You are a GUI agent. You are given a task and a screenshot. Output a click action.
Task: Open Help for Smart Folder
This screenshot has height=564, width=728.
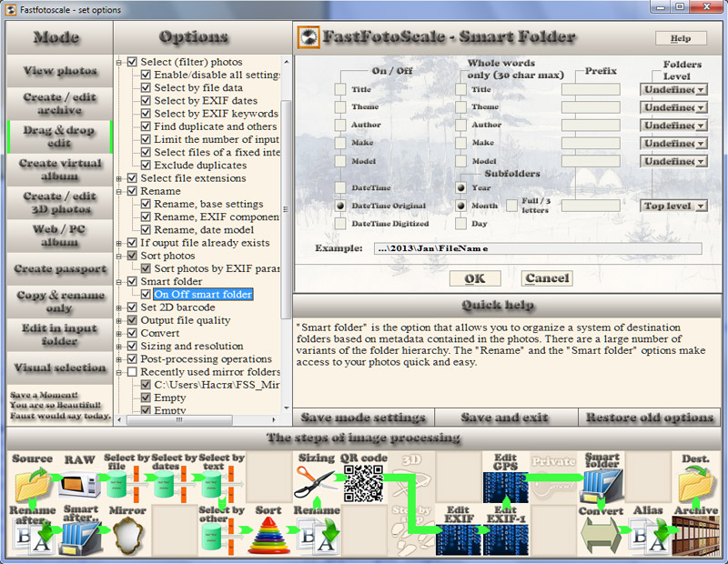coord(681,38)
